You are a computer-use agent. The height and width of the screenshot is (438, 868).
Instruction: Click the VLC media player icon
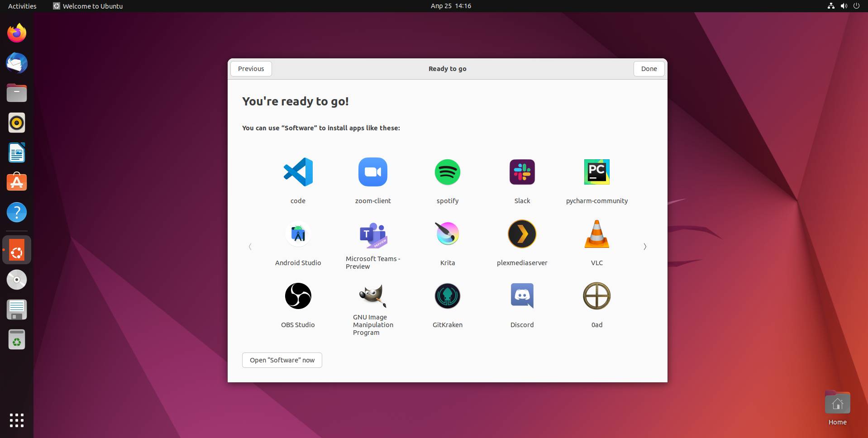tap(596, 234)
